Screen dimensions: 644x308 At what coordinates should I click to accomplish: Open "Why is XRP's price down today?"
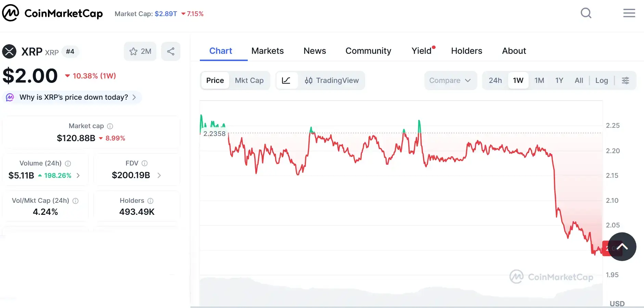pos(74,97)
